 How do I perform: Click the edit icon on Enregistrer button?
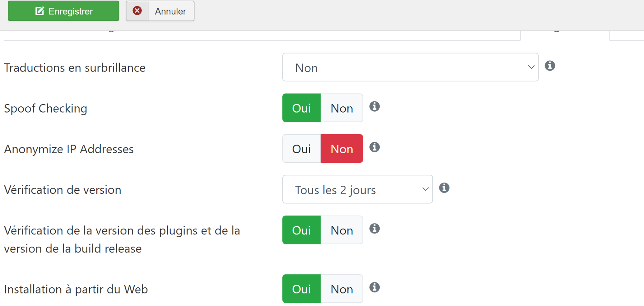pyautogui.click(x=40, y=11)
